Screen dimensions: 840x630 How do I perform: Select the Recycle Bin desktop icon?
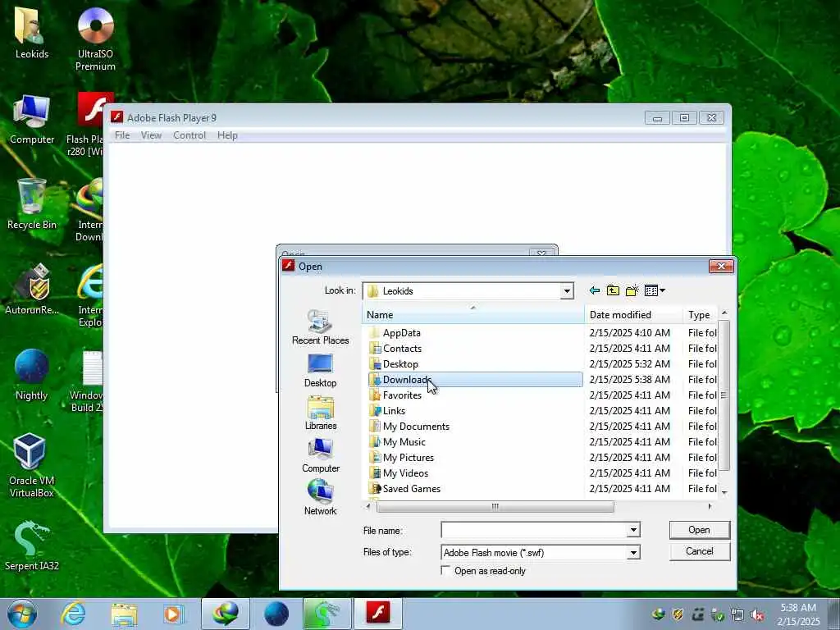32,204
